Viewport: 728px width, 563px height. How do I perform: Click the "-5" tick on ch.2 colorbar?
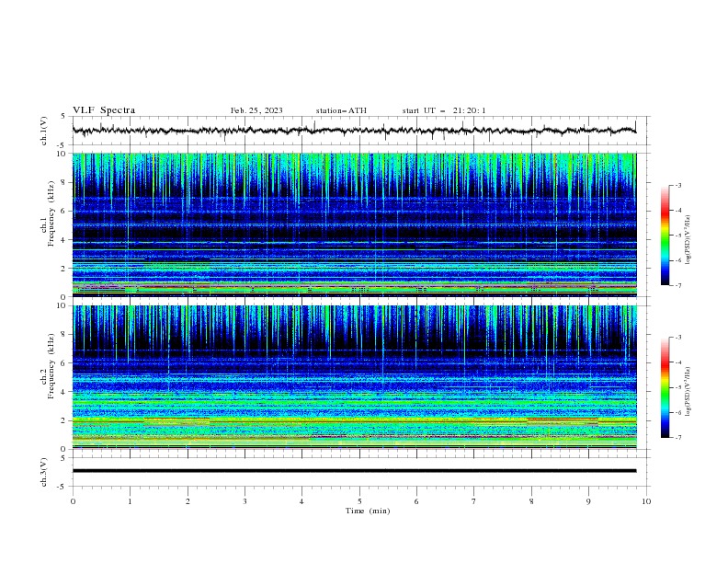coord(678,387)
